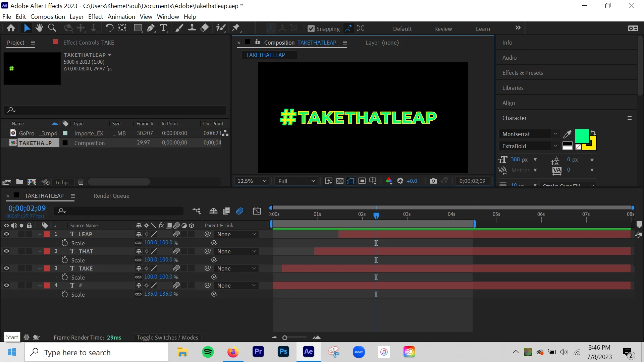Open the Animation menu
The width and height of the screenshot is (644, 362).
pos(121,17)
